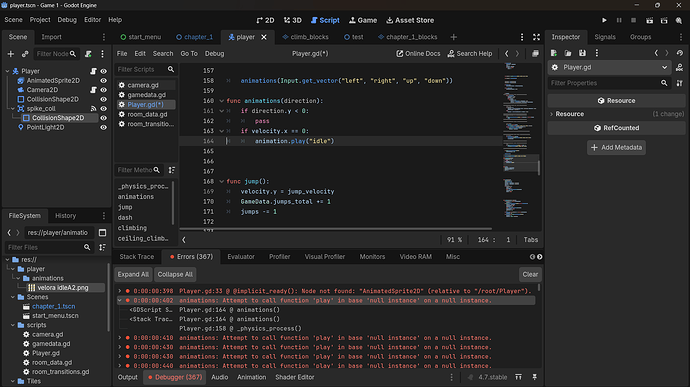Image resolution: width=690 pixels, height=387 pixels.
Task: Add metadata to the Player.gd resource
Action: [617, 147]
